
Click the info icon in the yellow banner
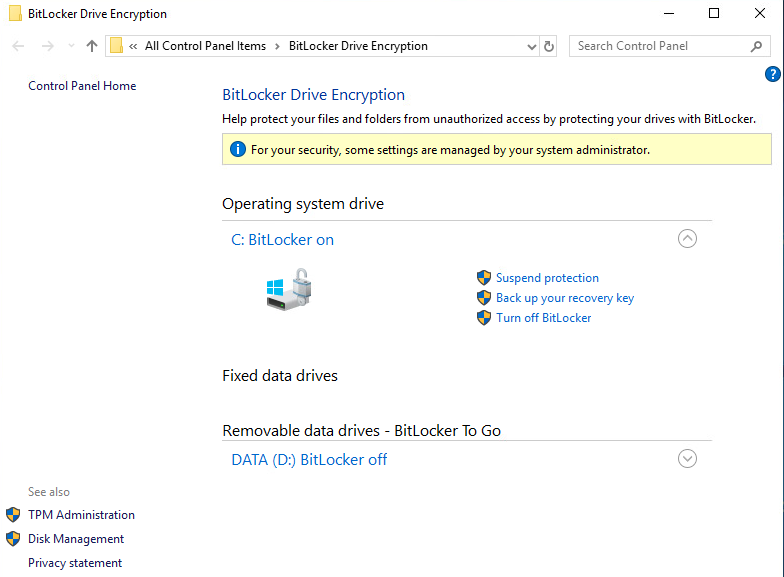pyautogui.click(x=238, y=149)
